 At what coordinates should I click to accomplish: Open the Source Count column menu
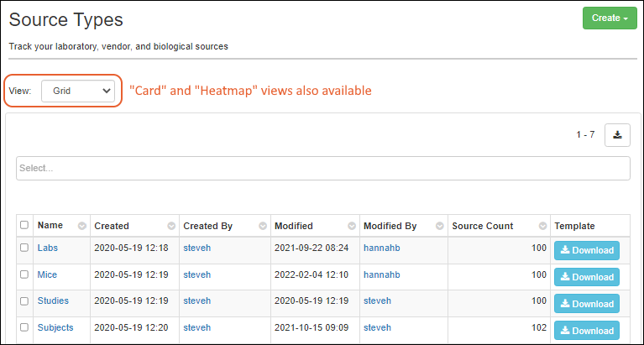click(x=542, y=226)
